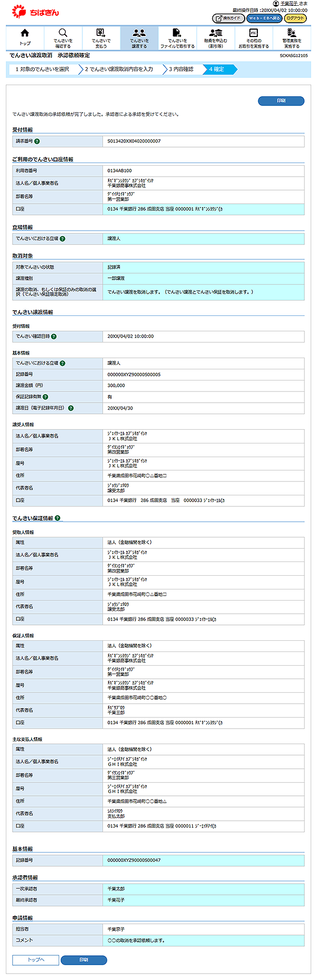
Task: Open help icon for でんさいにおける立場 in 立場情報
Action: pos(62,239)
